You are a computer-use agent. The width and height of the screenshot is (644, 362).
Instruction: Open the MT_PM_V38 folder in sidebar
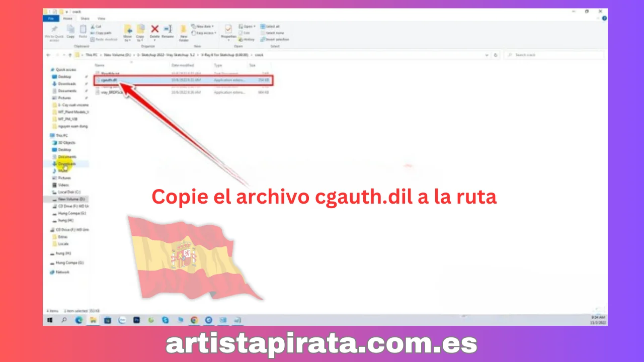(x=66, y=119)
